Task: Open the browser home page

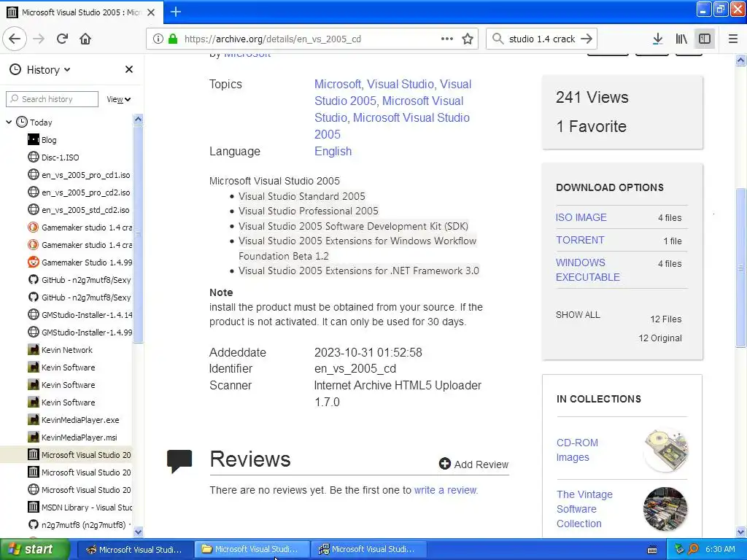Action: coord(85,39)
